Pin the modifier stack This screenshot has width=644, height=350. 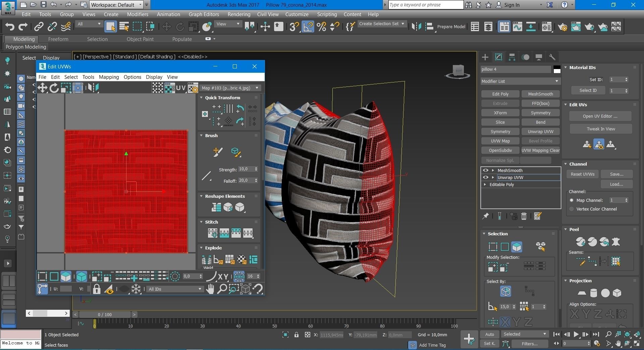(x=485, y=216)
